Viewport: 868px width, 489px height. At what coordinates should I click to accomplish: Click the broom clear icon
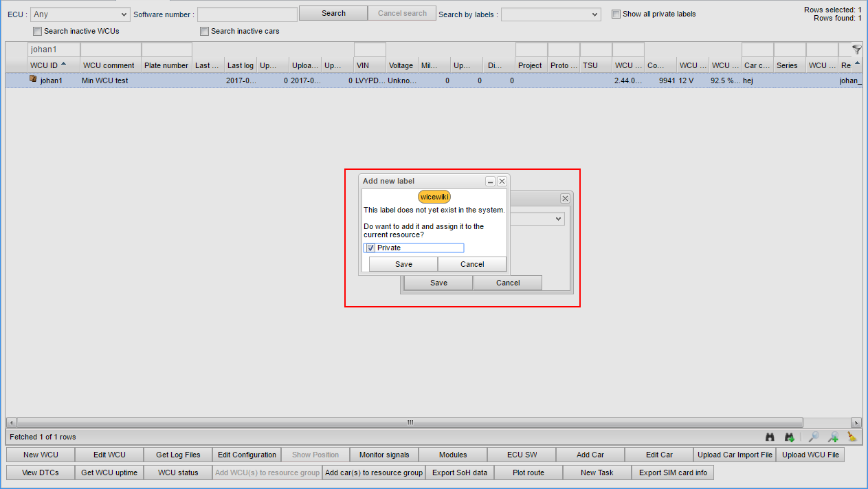(852, 437)
